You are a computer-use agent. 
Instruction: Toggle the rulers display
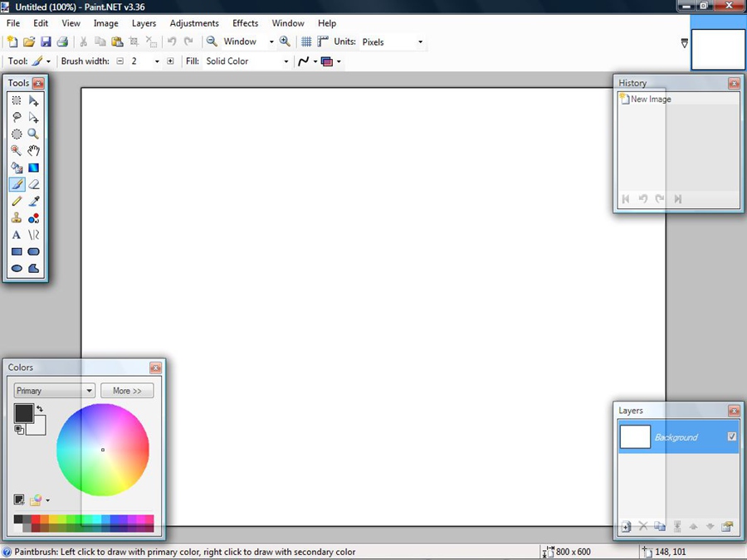point(323,42)
